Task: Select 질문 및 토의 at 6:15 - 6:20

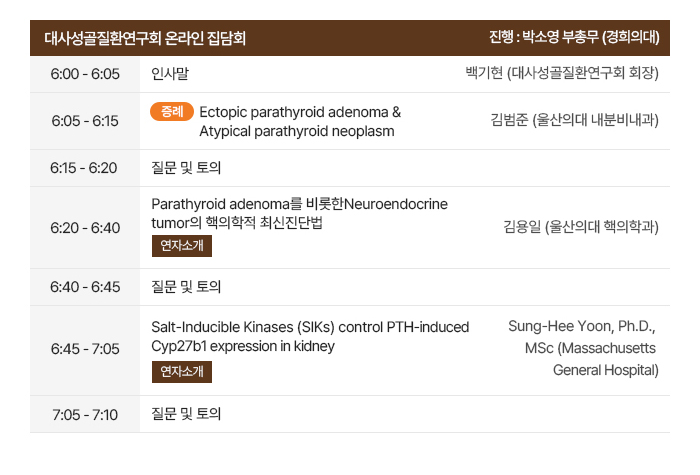Action: [x=186, y=168]
